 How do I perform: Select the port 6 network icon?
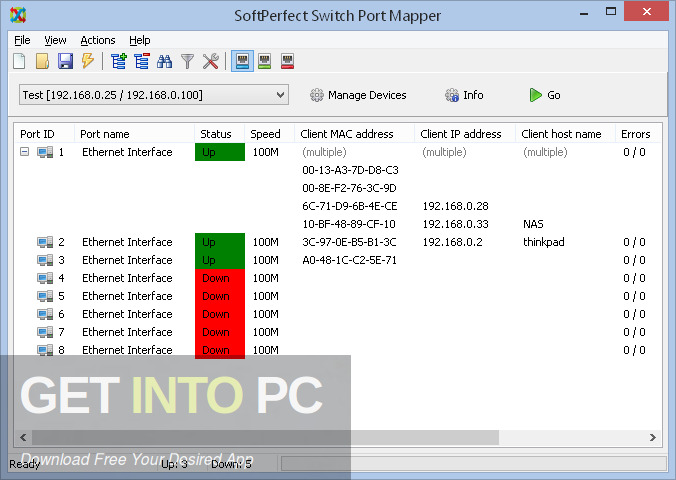(45, 314)
